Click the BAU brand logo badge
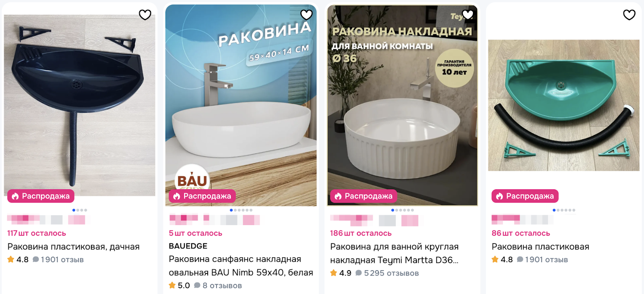The image size is (644, 294). pyautogui.click(x=192, y=178)
